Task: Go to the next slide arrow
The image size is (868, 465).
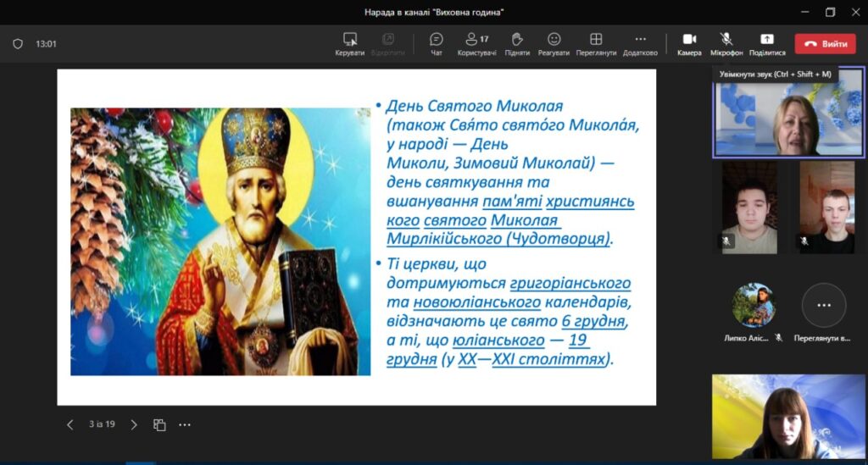Action: point(134,424)
